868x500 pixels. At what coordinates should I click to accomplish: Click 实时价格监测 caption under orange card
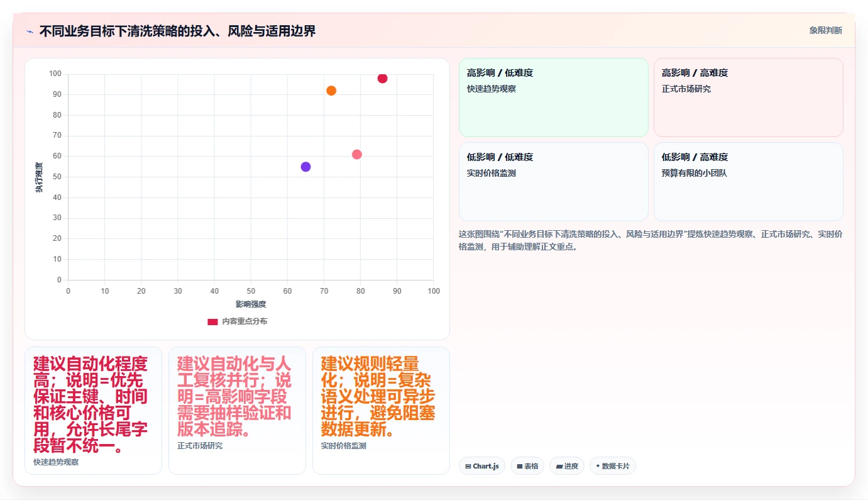pos(344,446)
